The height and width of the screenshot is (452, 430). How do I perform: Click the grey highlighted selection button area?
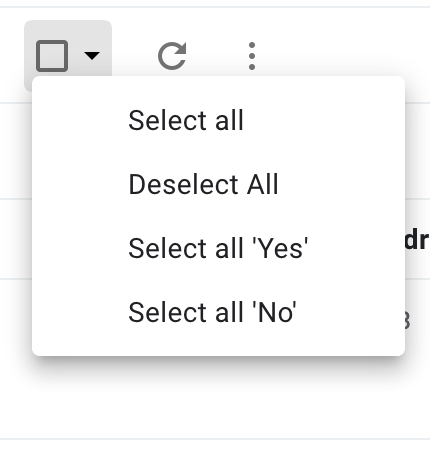click(x=68, y=48)
